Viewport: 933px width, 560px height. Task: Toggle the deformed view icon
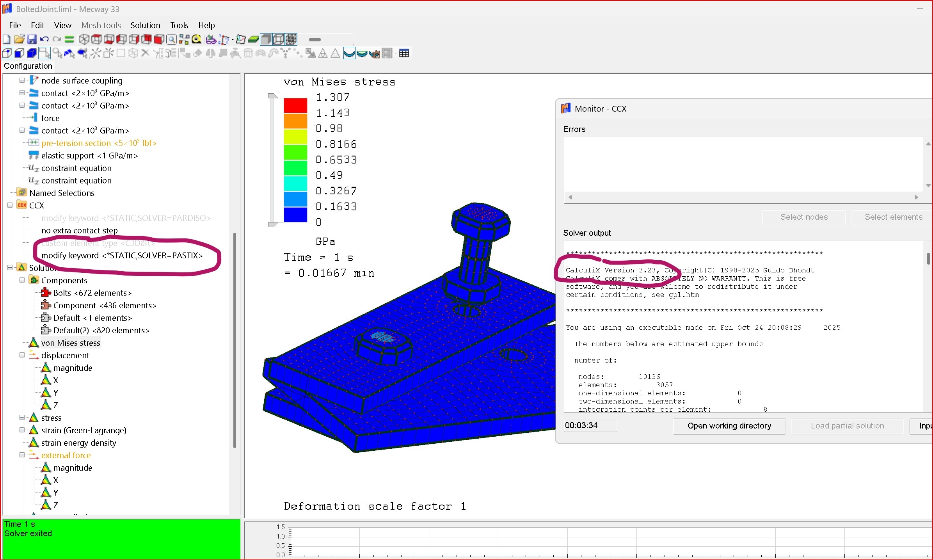click(x=349, y=53)
